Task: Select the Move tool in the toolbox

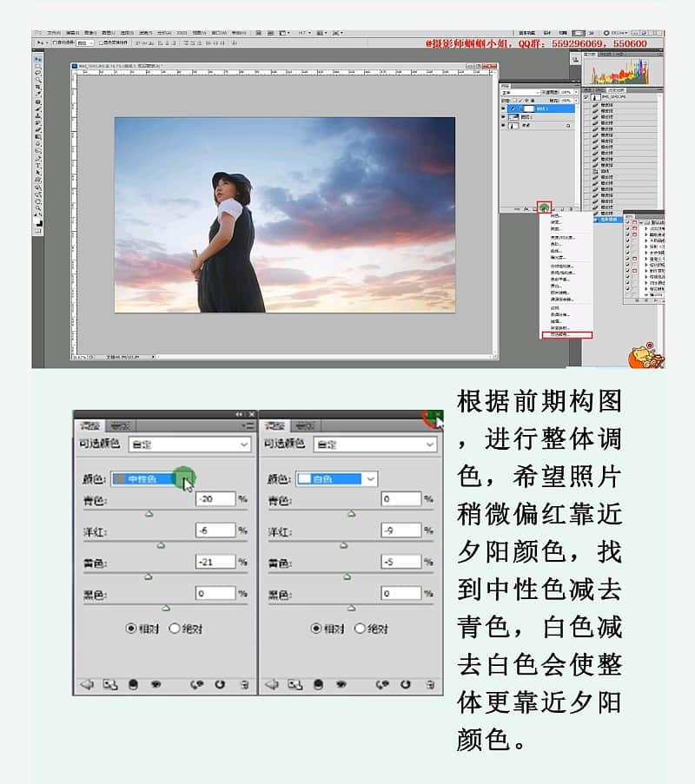Action: point(38,59)
